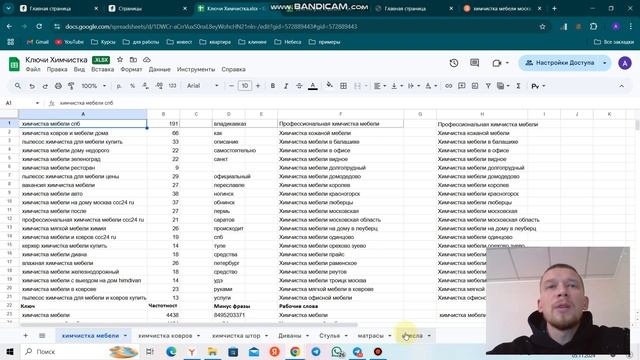Open vertical align dropdown
640x360 pixels.
coord(396,86)
